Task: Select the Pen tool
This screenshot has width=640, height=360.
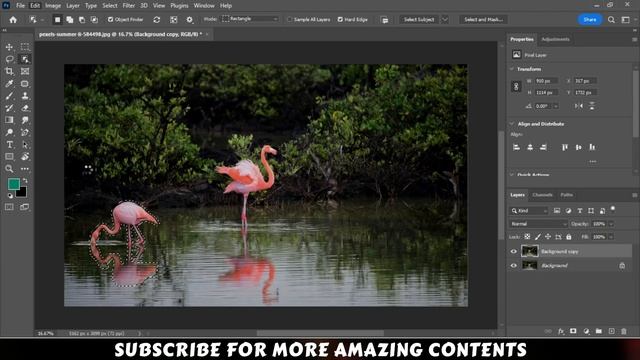Action: pyautogui.click(x=25, y=132)
